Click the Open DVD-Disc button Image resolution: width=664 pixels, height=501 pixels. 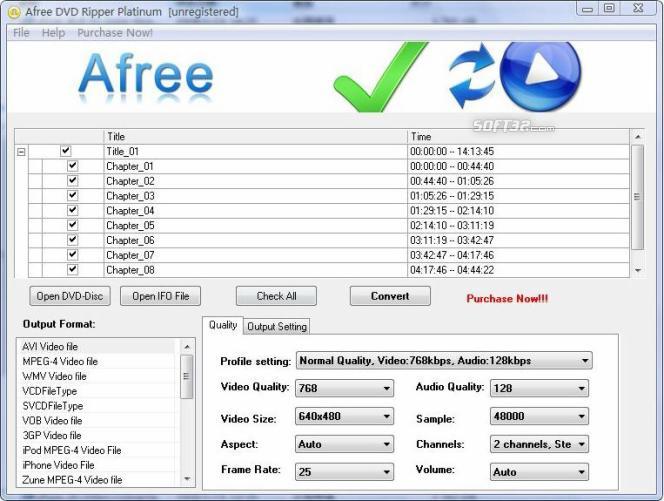pyautogui.click(x=70, y=296)
